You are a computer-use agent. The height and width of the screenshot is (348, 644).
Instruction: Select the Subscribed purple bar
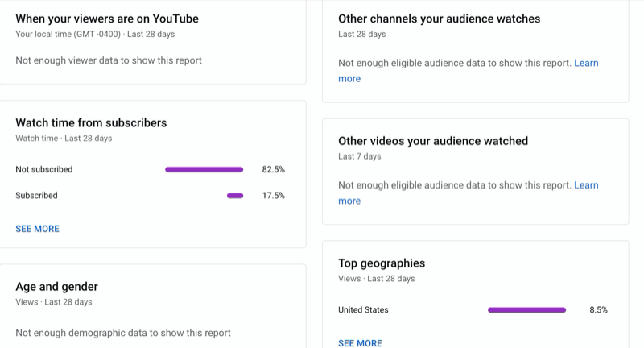click(x=235, y=196)
